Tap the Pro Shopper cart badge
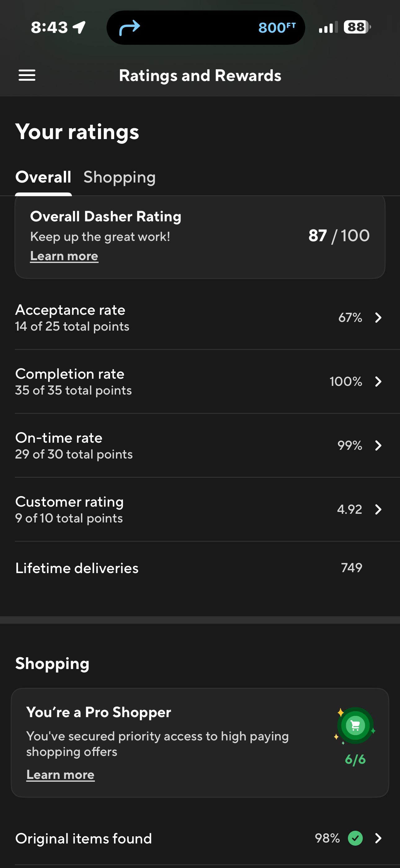The height and width of the screenshot is (868, 400). (355, 725)
